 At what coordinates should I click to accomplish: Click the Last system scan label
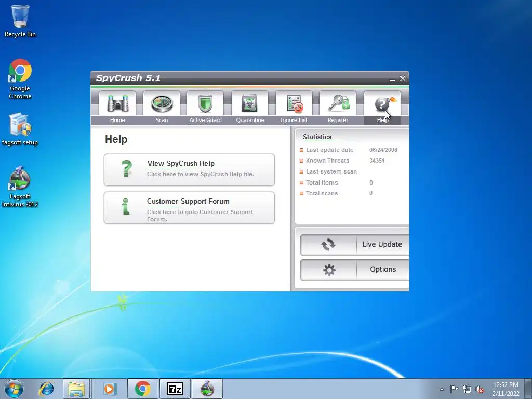click(x=331, y=171)
